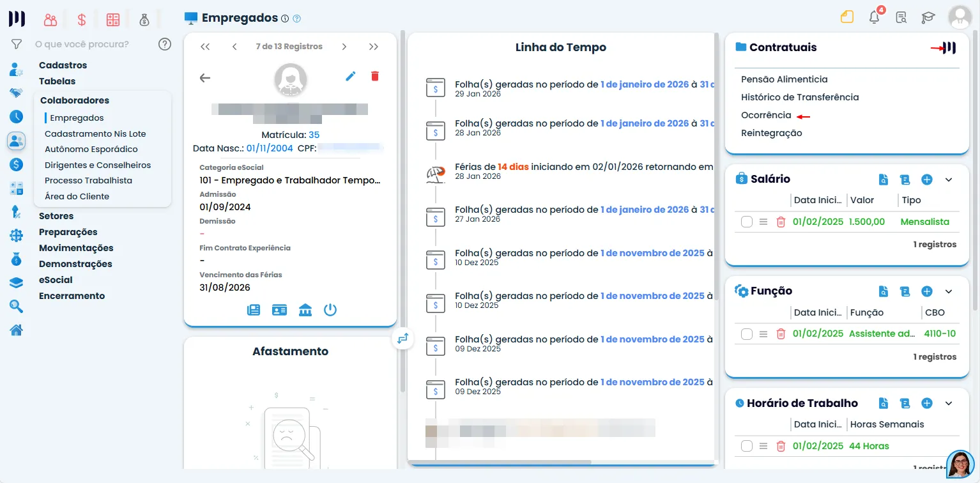Open the yellow sticky note icon
The height and width of the screenshot is (483, 980).
847,17
